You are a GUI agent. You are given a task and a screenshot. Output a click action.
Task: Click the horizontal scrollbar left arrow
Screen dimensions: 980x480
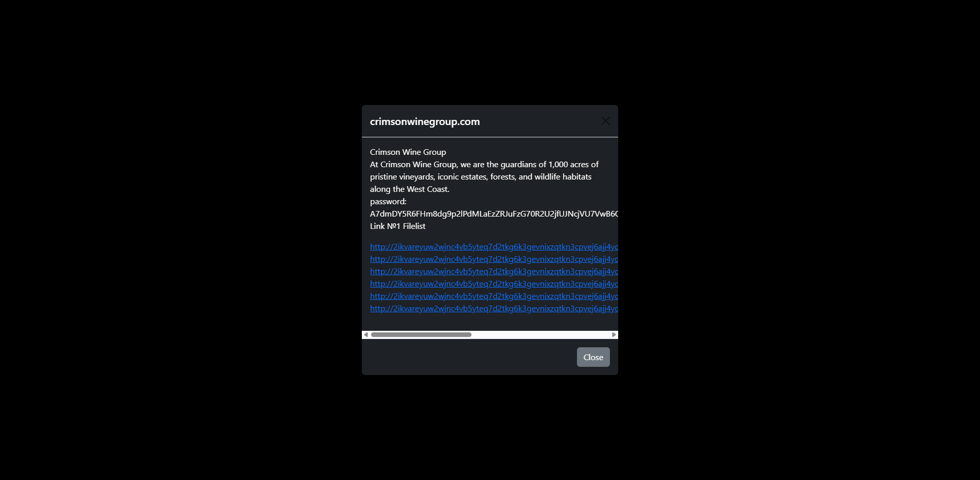tap(366, 335)
